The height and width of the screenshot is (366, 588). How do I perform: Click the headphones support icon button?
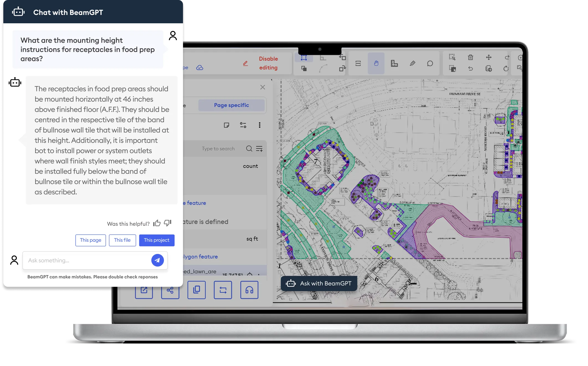tap(249, 290)
